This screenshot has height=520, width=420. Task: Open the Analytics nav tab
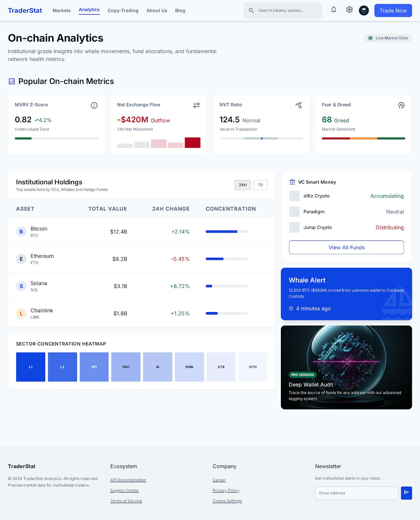coord(89,10)
